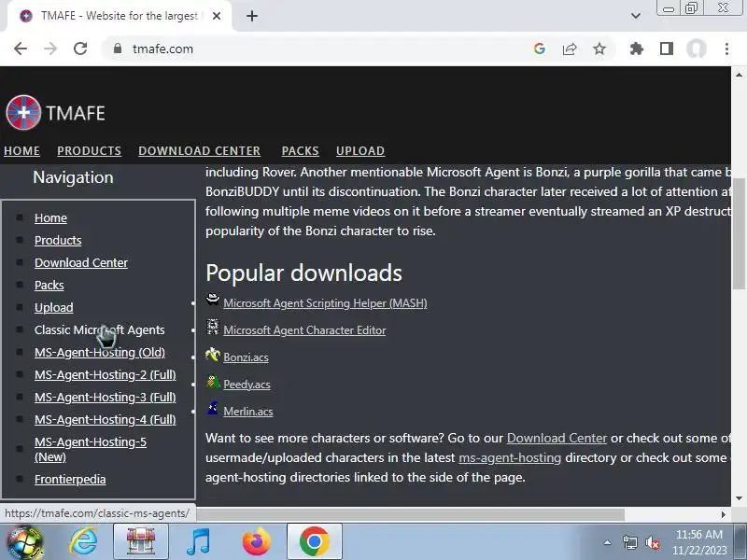
Task: Click the horizontal scrollbar thumb
Action: point(411,514)
